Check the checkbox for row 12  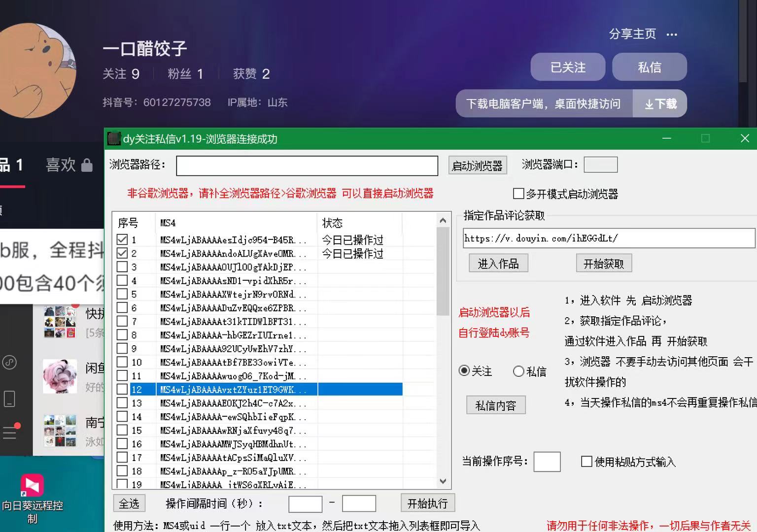click(122, 389)
